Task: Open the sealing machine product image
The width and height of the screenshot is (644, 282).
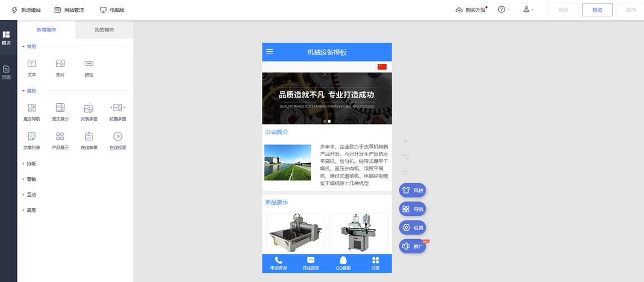Action: [x=358, y=233]
